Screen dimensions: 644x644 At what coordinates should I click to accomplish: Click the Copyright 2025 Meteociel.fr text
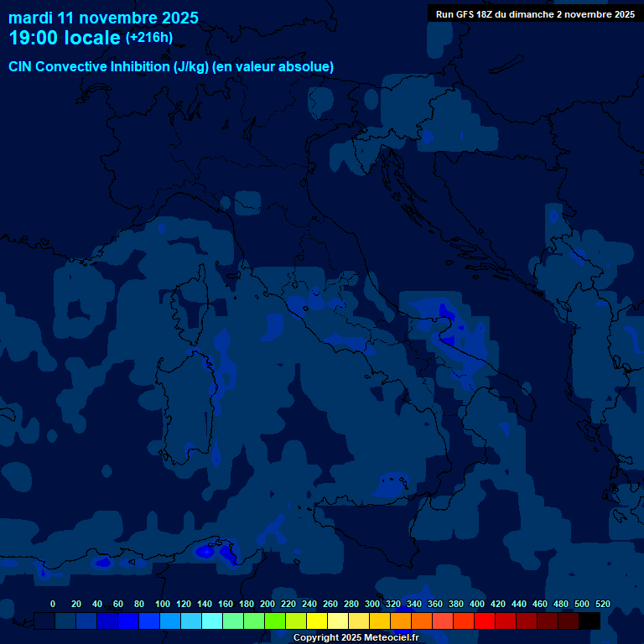pyautogui.click(x=356, y=638)
